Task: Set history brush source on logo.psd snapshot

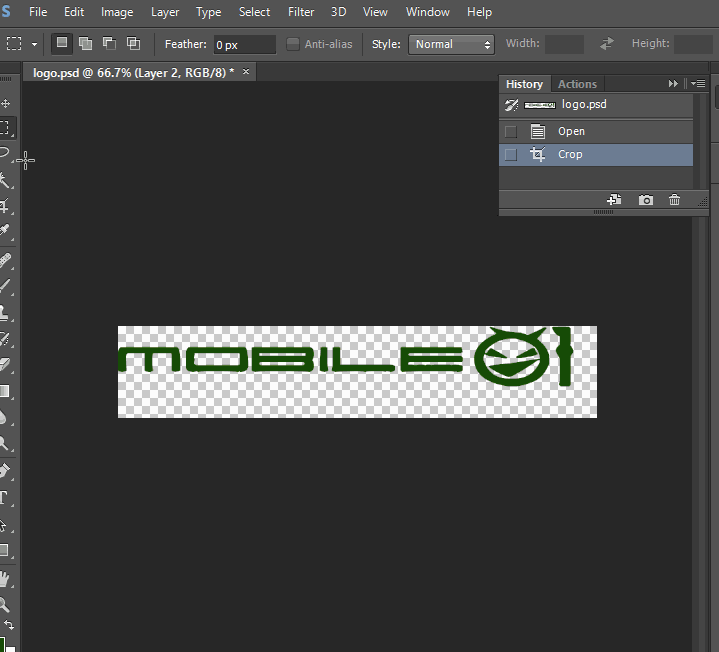Action: pos(511,105)
